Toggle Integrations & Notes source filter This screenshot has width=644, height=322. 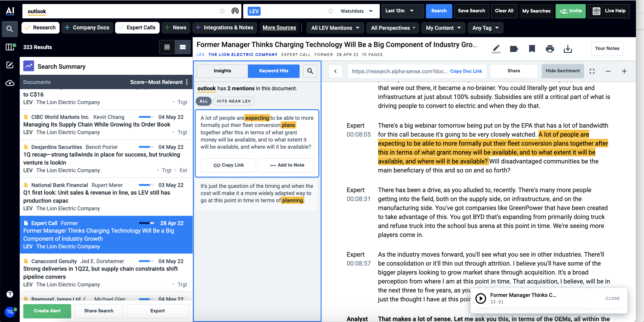(225, 28)
